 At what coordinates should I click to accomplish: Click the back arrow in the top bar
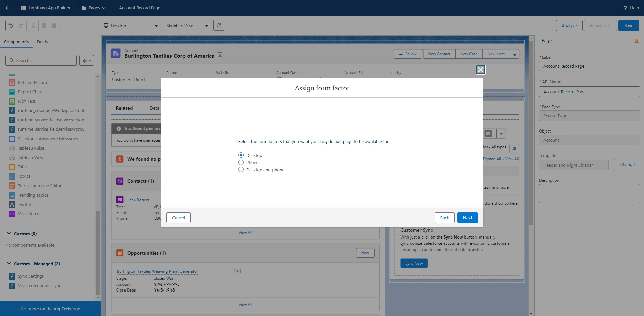(x=7, y=8)
